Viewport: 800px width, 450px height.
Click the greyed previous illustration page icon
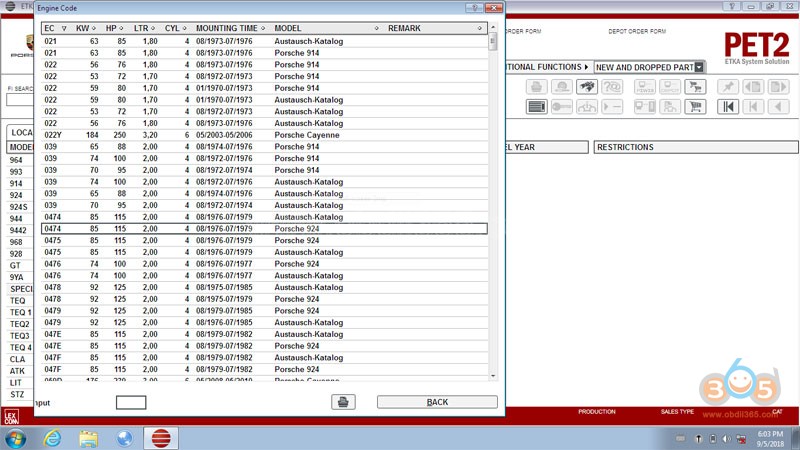[753, 87]
